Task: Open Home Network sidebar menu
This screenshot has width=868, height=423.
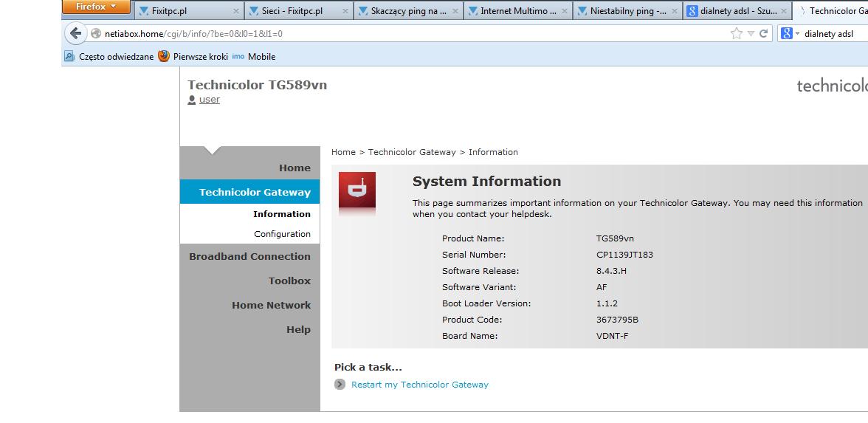Action: [272, 305]
